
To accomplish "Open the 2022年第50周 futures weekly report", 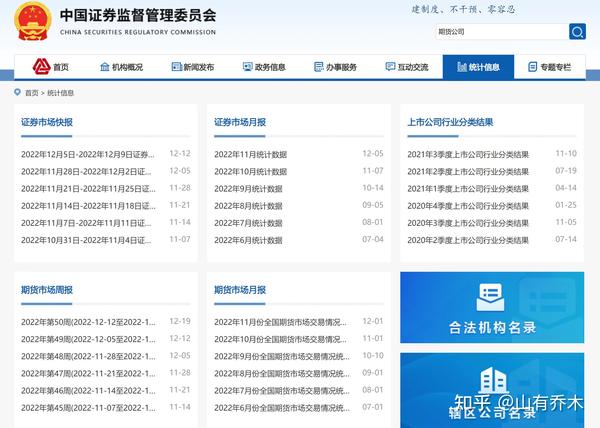I will coord(88,322).
